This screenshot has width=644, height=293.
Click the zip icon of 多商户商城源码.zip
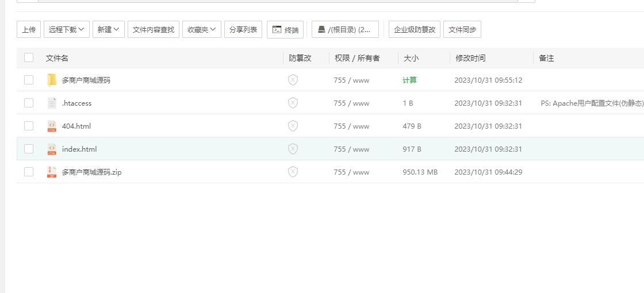point(52,172)
